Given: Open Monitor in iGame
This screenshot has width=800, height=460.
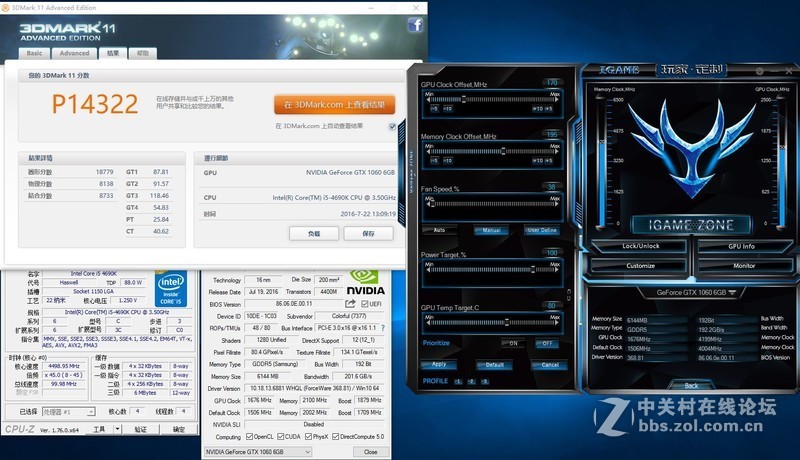Looking at the screenshot, I should pos(744,266).
